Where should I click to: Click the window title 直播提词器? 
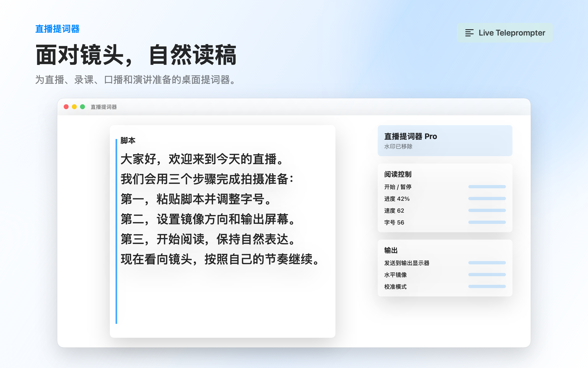(104, 107)
